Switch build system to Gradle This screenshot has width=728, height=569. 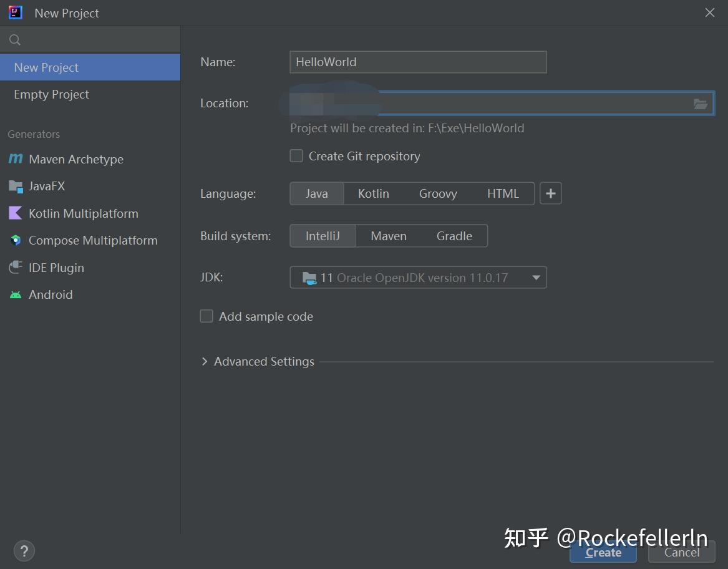pos(454,236)
